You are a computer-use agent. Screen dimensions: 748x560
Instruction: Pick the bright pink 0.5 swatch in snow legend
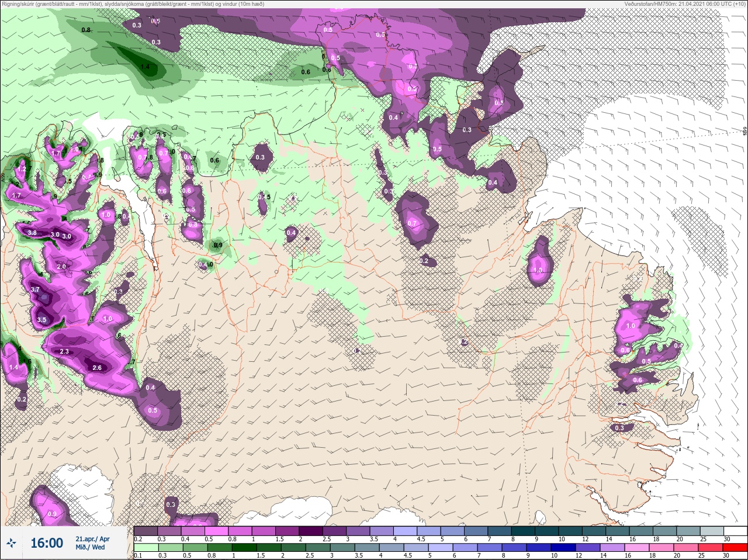point(217,531)
